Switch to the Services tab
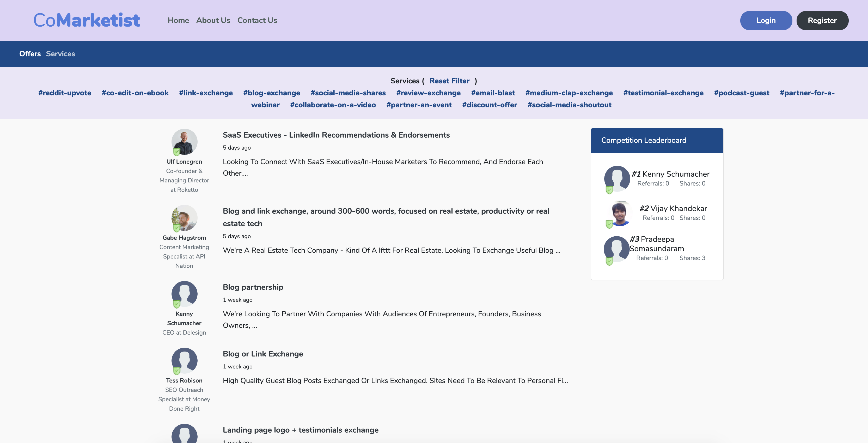The height and width of the screenshot is (443, 868). point(60,54)
